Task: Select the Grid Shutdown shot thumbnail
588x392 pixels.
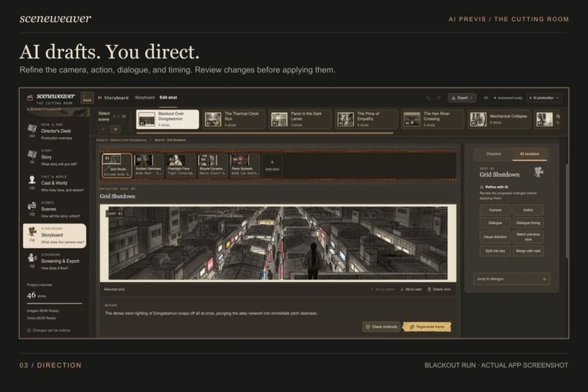Action: tap(117, 165)
